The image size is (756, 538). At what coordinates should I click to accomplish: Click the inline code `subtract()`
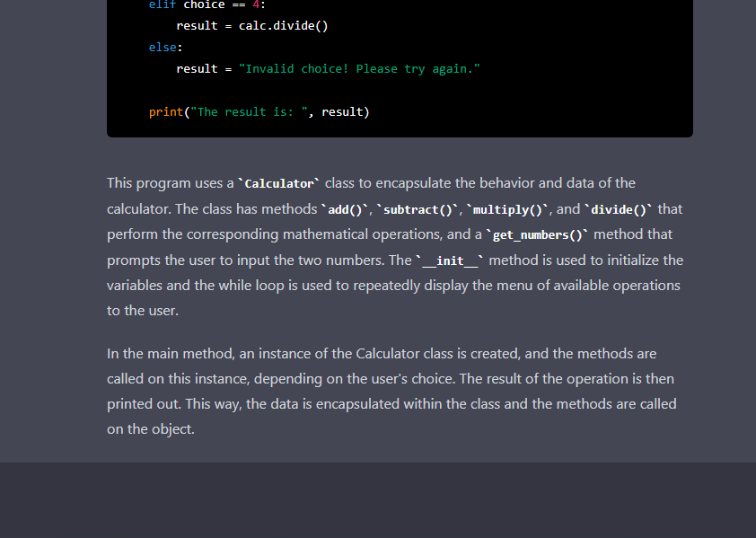pos(418,210)
